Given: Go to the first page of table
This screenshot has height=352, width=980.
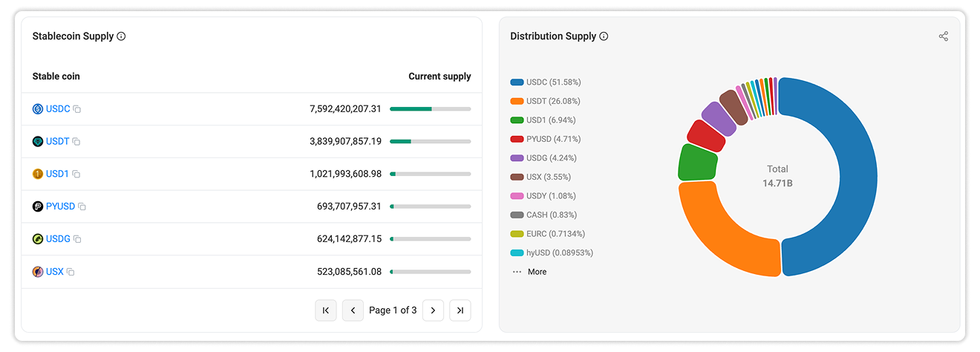Looking at the screenshot, I should point(326,310).
